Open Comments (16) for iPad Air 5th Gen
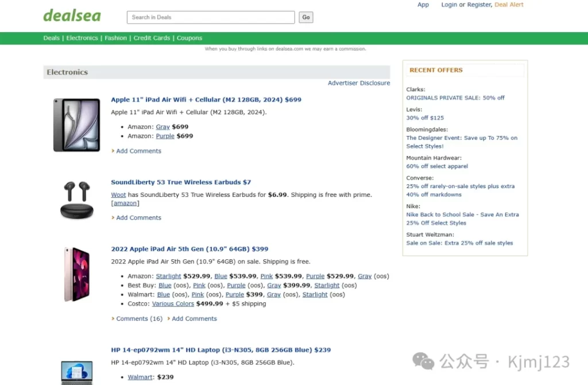 coord(139,318)
